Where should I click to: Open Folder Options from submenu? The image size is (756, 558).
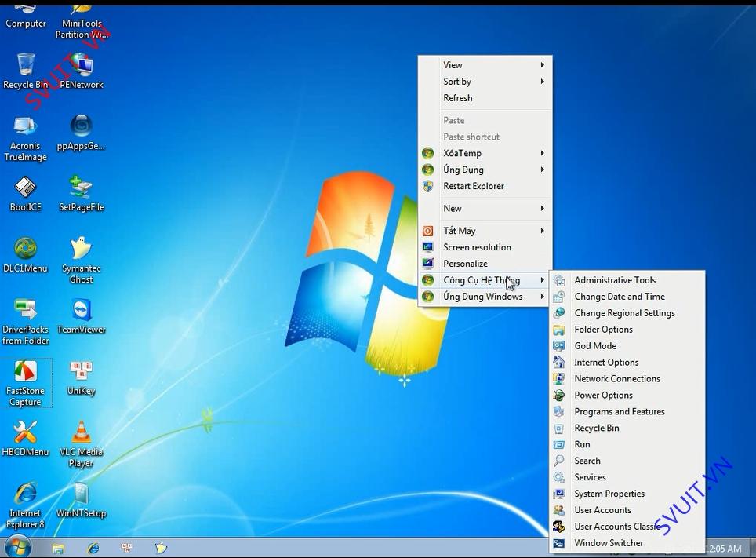(627, 329)
